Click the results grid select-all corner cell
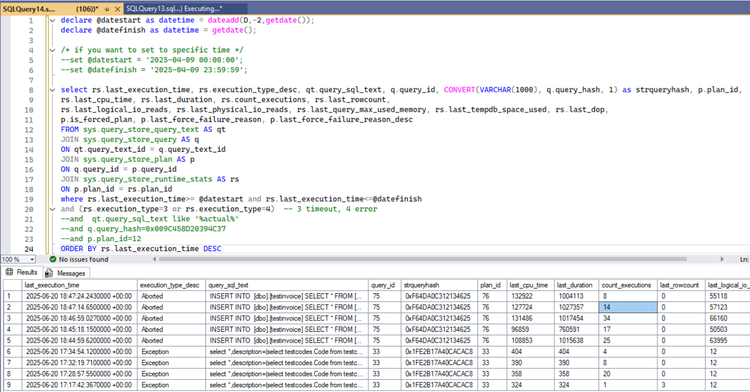 coord(13,285)
